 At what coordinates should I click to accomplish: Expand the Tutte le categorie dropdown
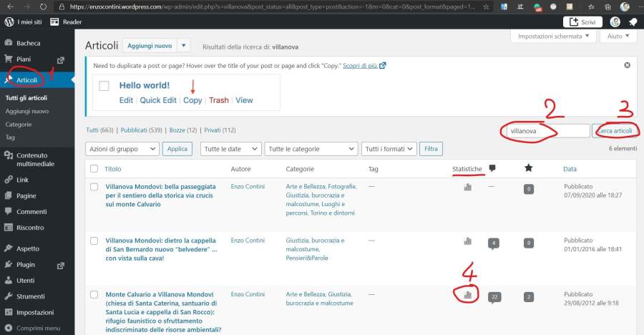pos(311,149)
